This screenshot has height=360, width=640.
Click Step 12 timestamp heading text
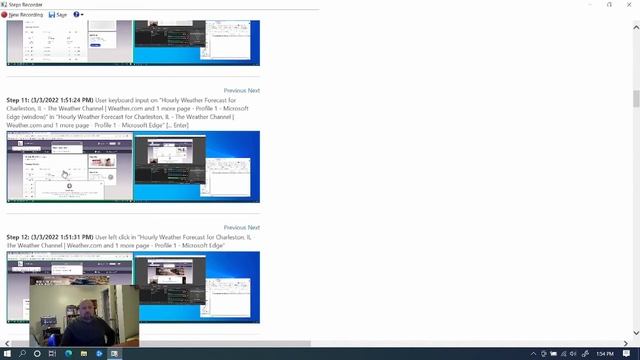point(50,237)
